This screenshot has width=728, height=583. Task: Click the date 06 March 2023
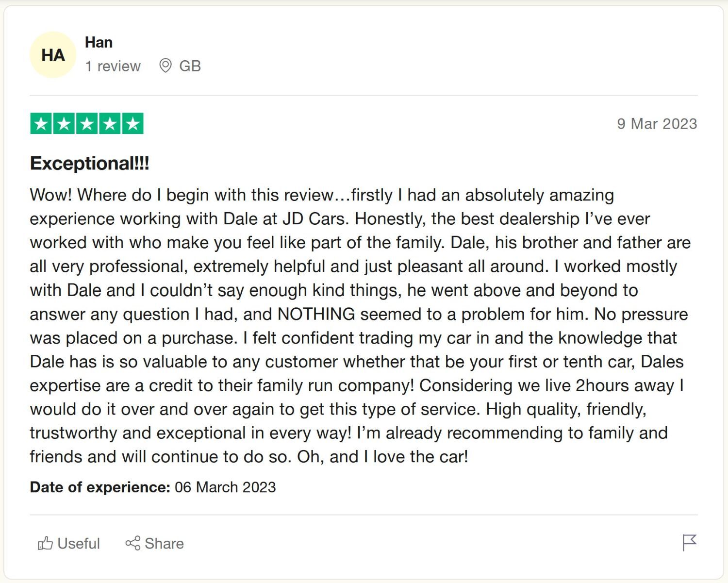pyautogui.click(x=225, y=487)
